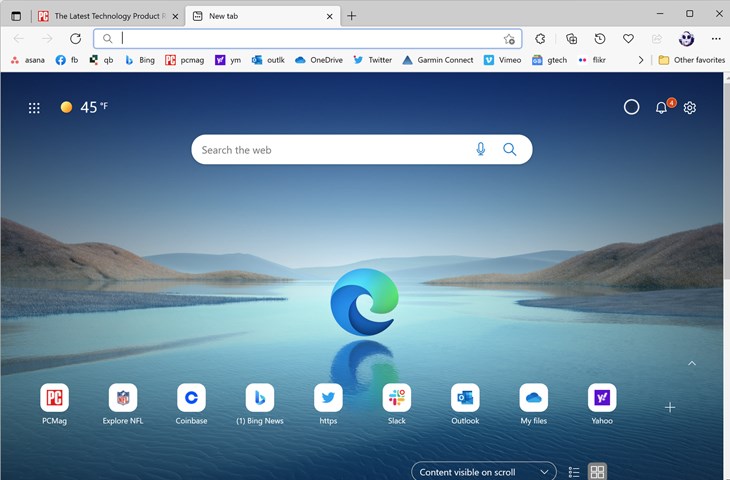Open Coinbase quick link tile
Screen dimensions: 730x480
[191, 404]
